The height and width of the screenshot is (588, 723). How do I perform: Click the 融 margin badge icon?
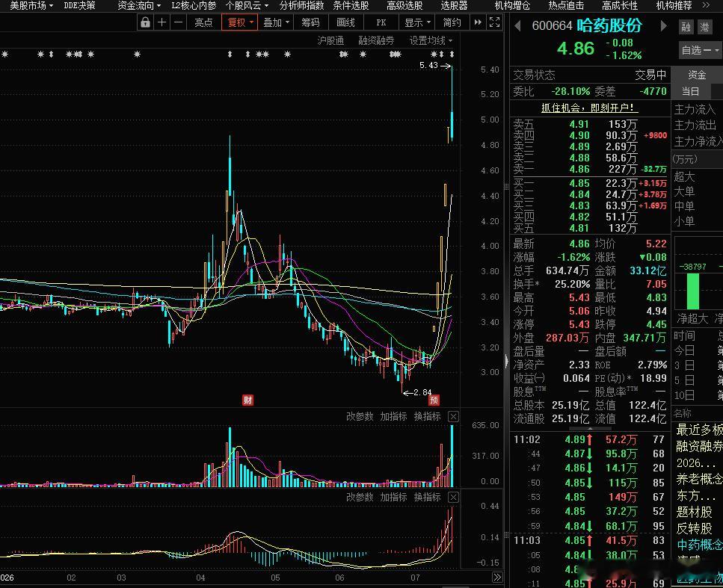pyautogui.click(x=686, y=27)
